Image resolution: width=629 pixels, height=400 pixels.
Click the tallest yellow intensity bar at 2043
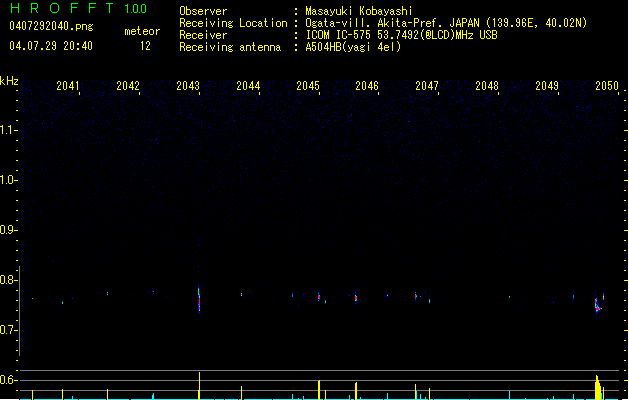tap(199, 386)
